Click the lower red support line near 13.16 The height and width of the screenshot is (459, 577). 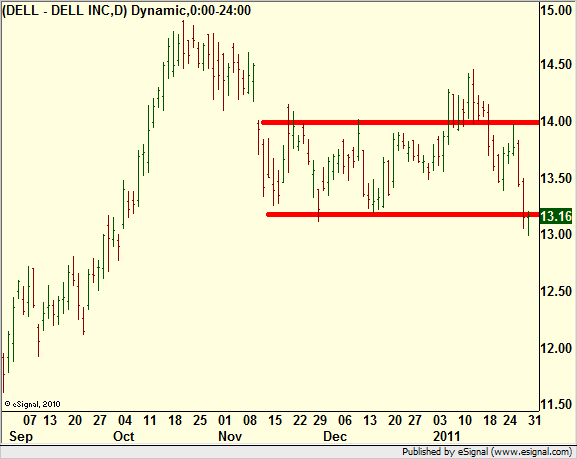point(402,215)
